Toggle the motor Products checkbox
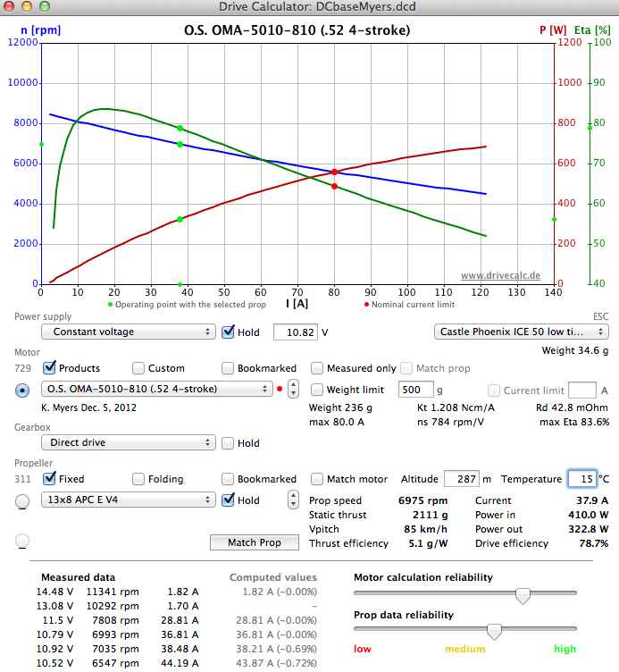Viewport: 619px width, 672px height. (50, 367)
